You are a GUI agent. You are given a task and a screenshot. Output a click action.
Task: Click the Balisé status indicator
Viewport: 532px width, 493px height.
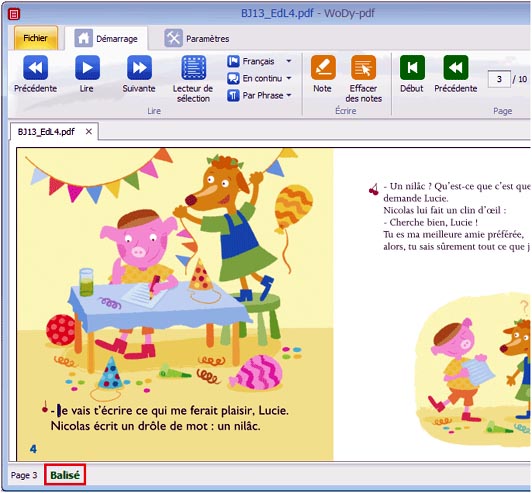(65, 475)
